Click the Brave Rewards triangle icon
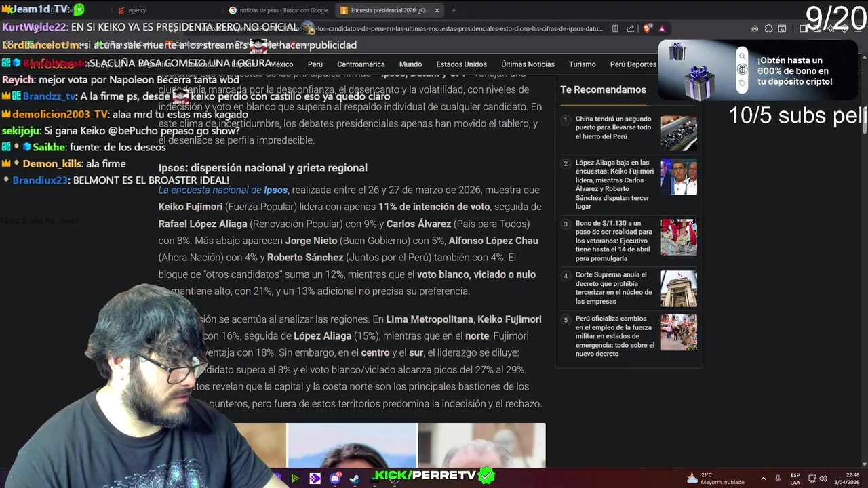Viewport: 868px width, 488px height. pyautogui.click(x=661, y=28)
